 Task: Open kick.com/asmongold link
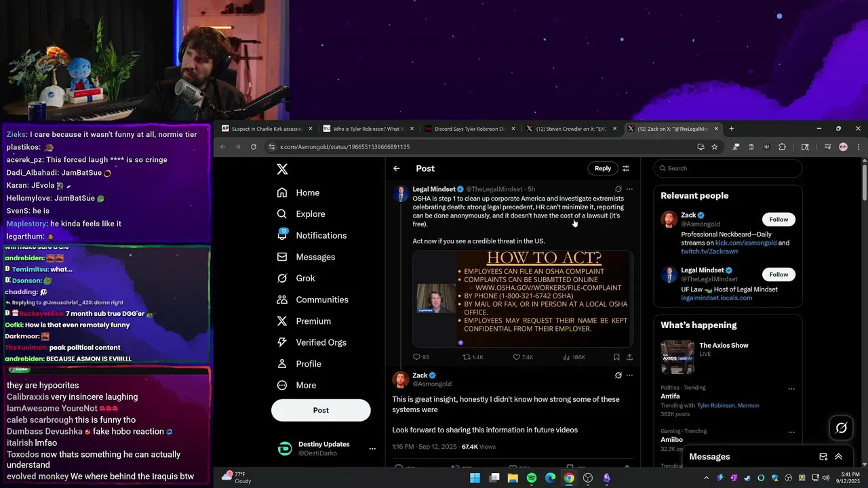coord(745,243)
